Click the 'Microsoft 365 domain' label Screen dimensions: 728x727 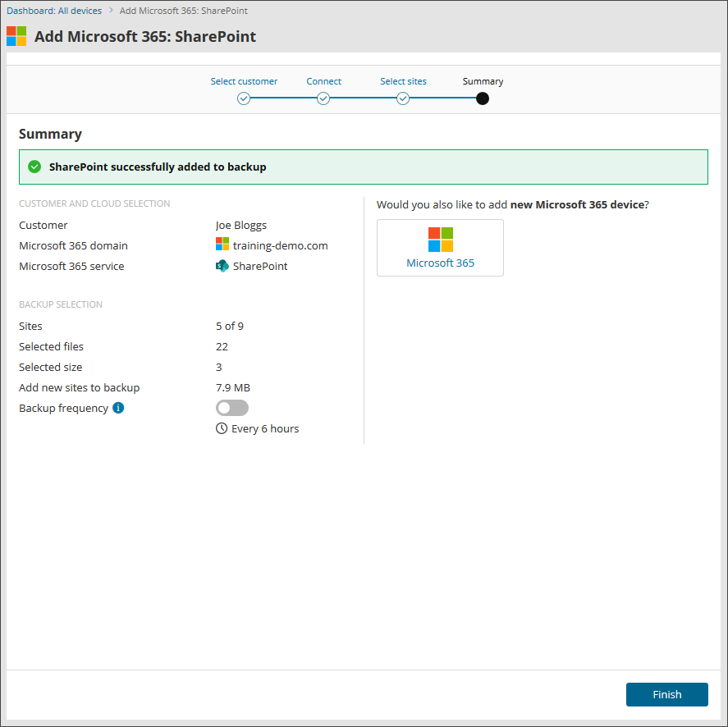tap(73, 245)
